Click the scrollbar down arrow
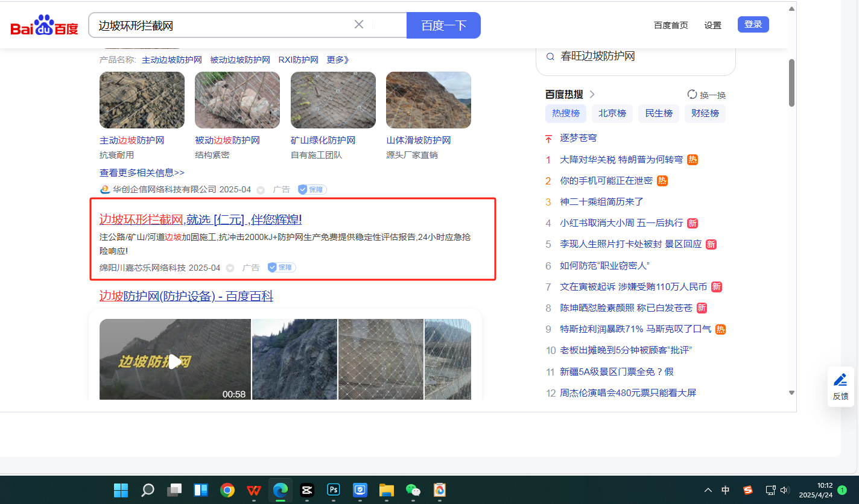The height and width of the screenshot is (504, 859). click(791, 392)
